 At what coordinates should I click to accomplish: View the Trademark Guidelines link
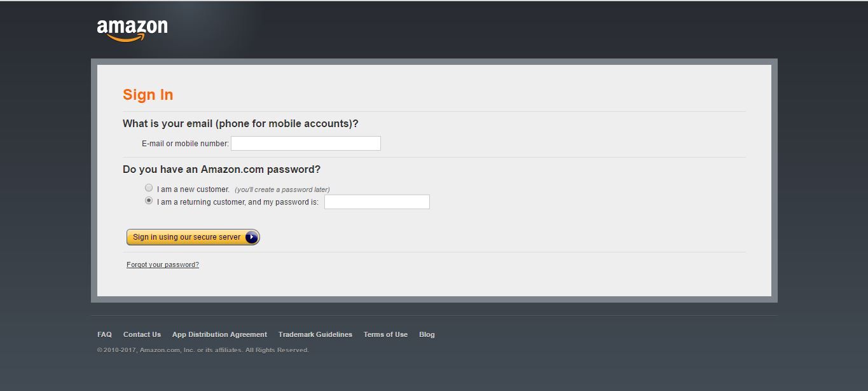coord(315,334)
